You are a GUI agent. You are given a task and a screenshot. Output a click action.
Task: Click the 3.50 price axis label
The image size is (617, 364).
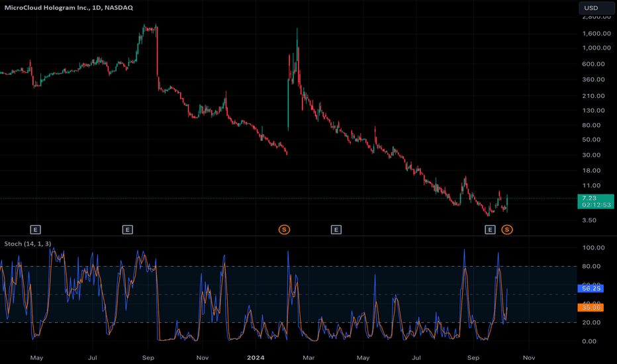589,220
